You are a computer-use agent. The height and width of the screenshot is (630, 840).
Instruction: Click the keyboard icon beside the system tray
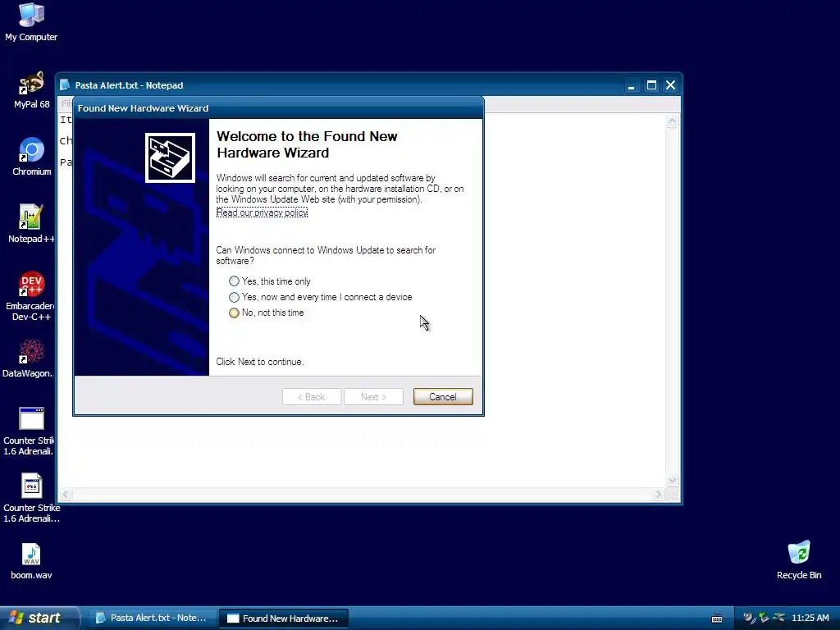click(717, 619)
